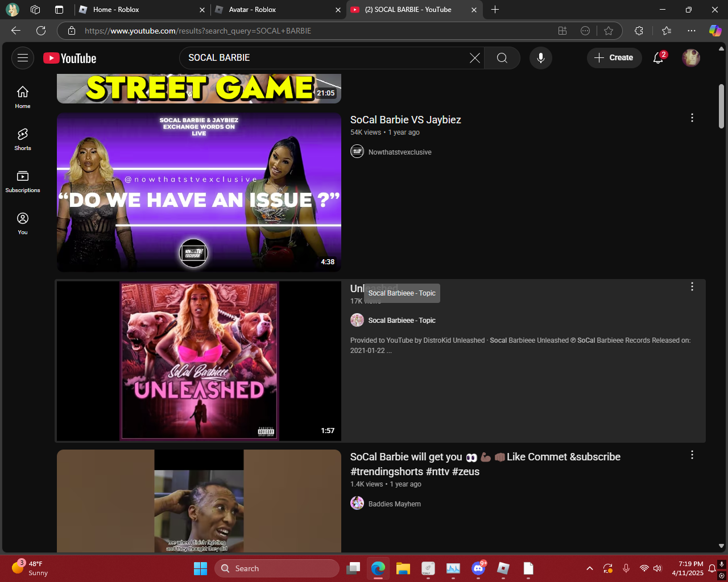Open the YouTube account avatar menu

pos(691,58)
